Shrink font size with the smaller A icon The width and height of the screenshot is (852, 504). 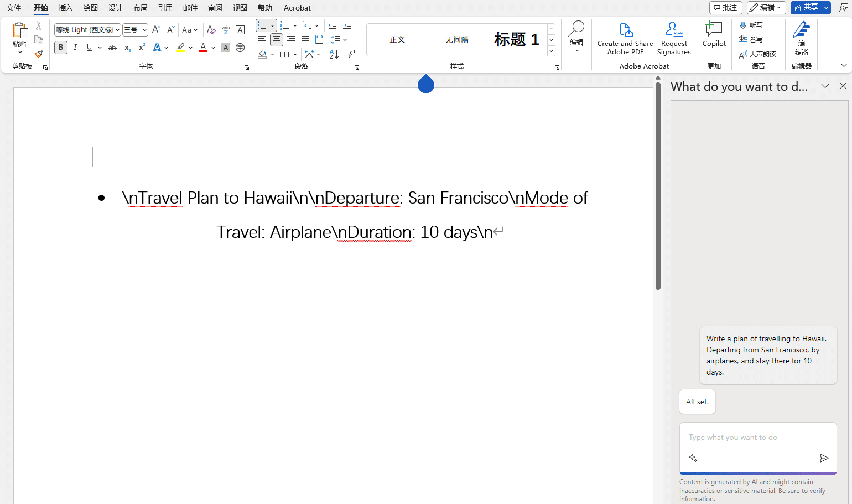(x=170, y=30)
